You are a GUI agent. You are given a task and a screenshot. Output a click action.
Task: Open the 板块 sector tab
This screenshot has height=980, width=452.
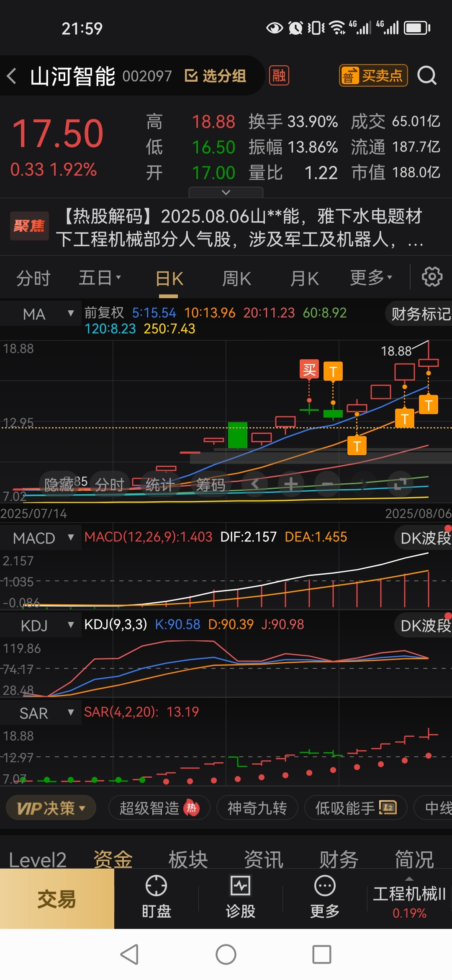click(188, 859)
